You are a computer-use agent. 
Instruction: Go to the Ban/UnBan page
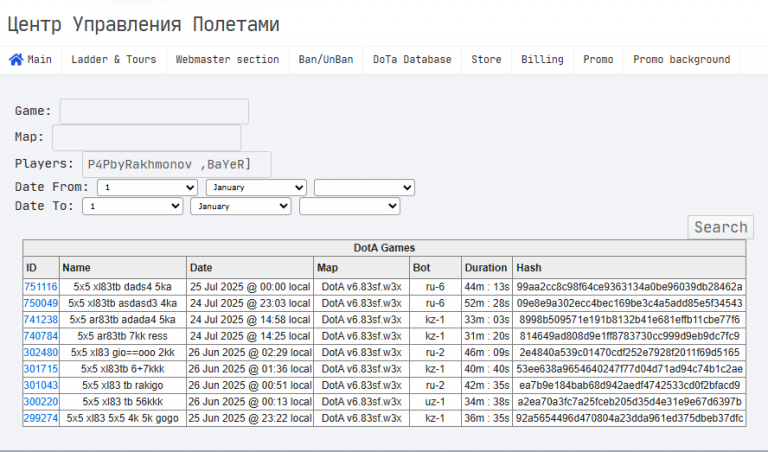(x=326, y=60)
